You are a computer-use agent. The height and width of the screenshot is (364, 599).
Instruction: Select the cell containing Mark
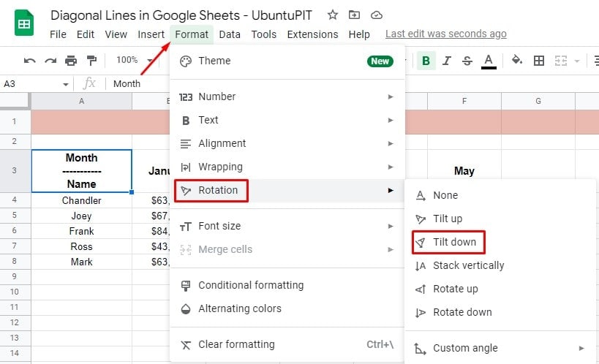[81, 262]
